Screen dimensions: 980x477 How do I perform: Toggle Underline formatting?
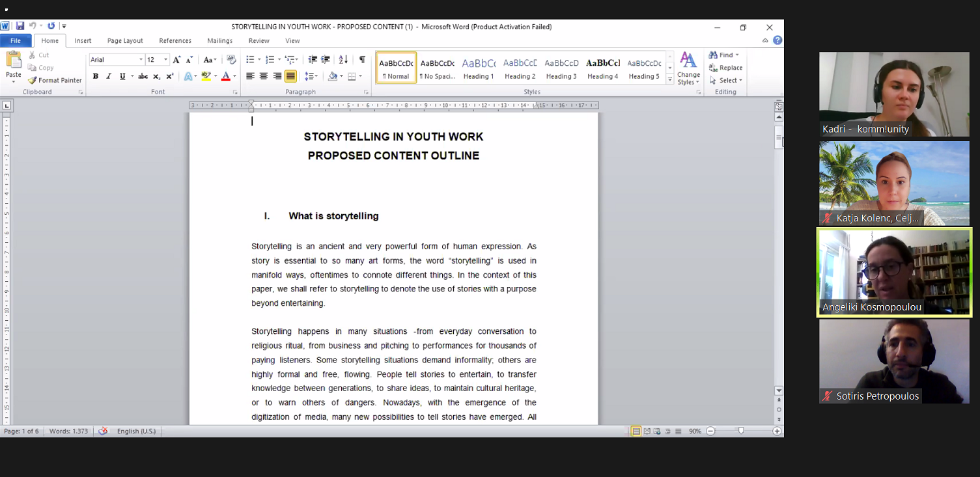point(122,76)
